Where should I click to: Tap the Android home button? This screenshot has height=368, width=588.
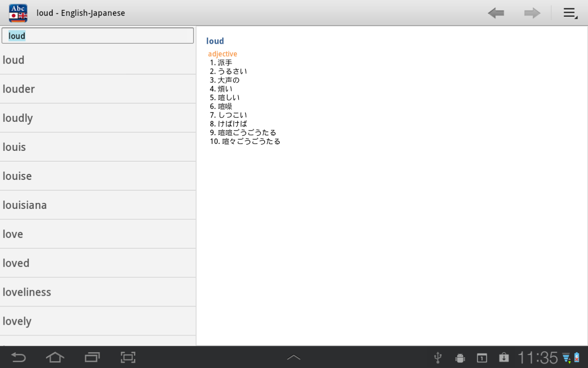coord(55,357)
